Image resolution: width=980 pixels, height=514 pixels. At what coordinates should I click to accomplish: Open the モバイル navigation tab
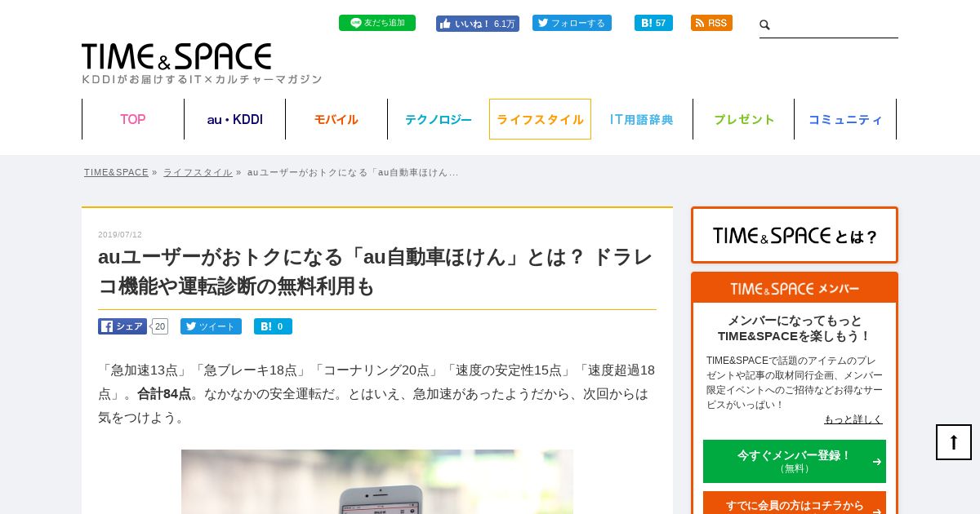336,119
